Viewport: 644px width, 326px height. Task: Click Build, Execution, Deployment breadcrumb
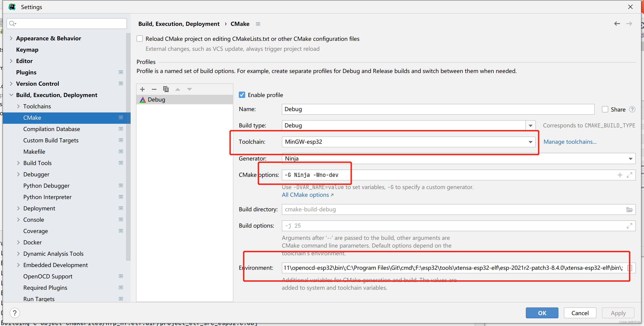click(179, 24)
